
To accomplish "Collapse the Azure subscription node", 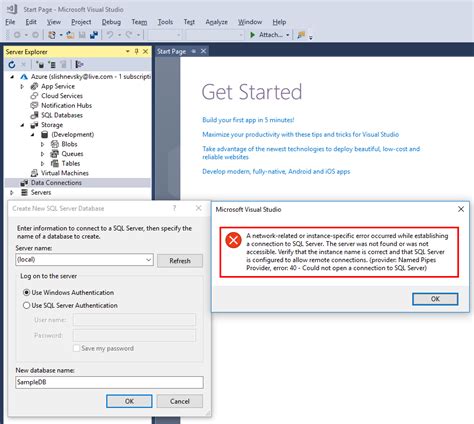I will click(12, 77).
